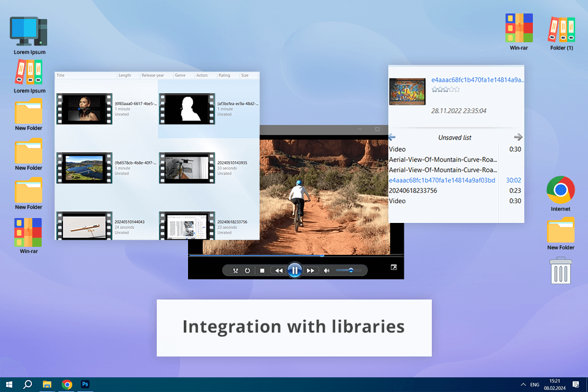Click the 'Unsaved list' playlist title

tap(454, 138)
